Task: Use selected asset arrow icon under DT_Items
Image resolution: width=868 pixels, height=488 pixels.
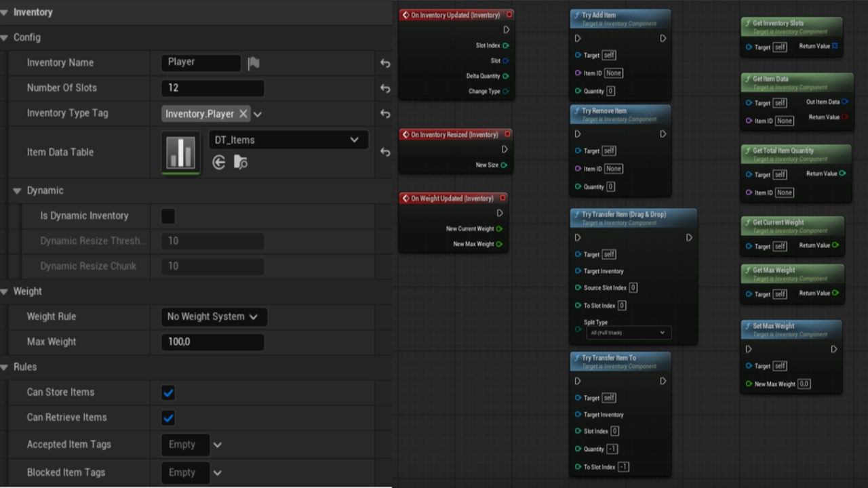Action: 218,162
